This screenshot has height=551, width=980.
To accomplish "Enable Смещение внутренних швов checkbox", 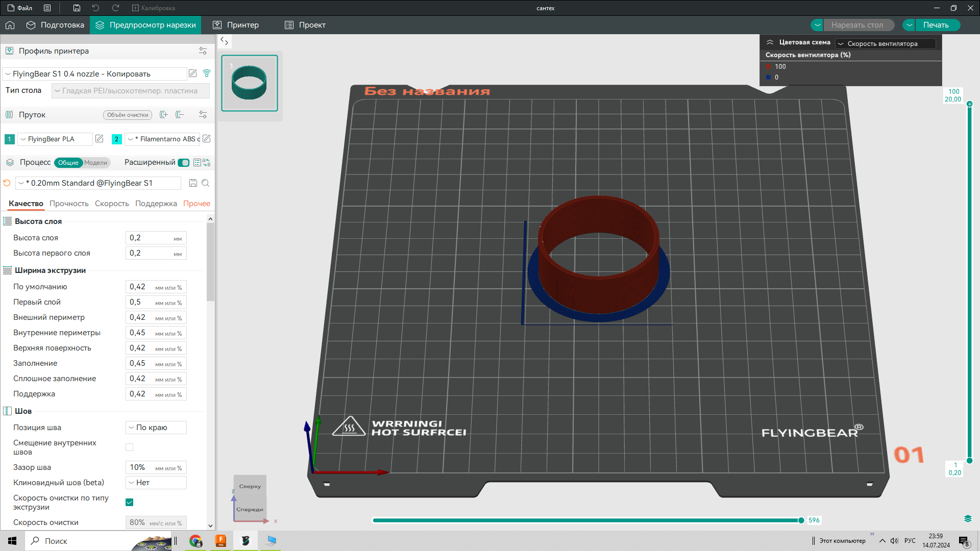I will [130, 447].
